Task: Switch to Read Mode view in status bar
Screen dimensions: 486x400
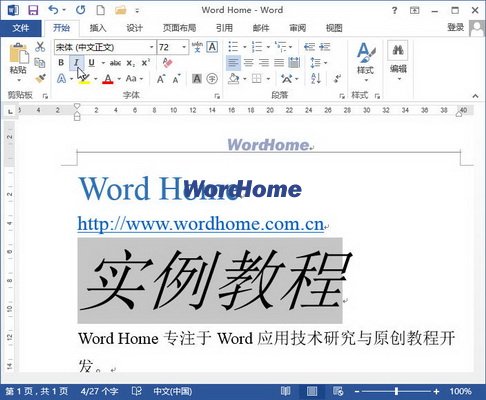Action: tap(285, 391)
